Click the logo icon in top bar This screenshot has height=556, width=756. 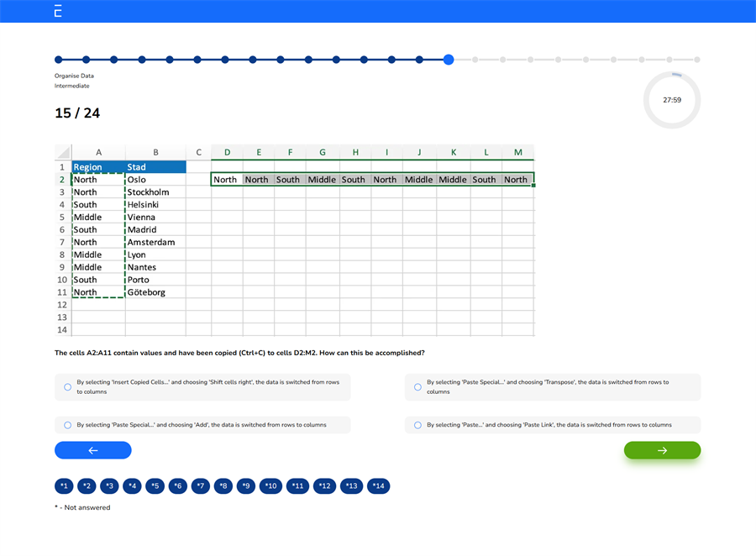click(x=58, y=11)
